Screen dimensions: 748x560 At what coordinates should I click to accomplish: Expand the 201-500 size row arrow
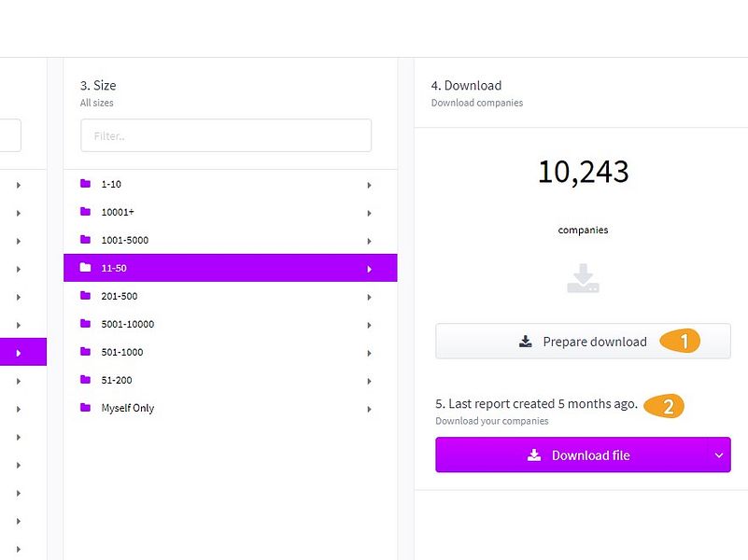(x=369, y=297)
